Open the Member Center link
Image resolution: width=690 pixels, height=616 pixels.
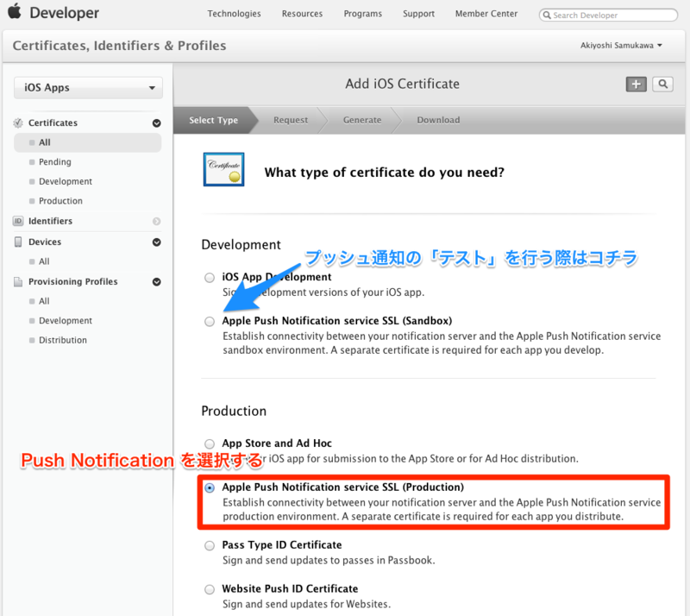(486, 14)
